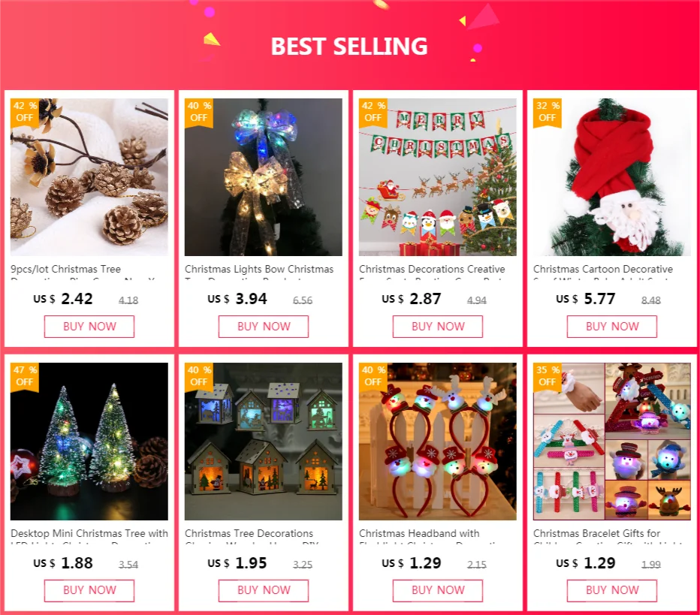Screen dimensions: 700x615
Task: Click the 47% OFF badge on the mini tree
Action: 25,376
